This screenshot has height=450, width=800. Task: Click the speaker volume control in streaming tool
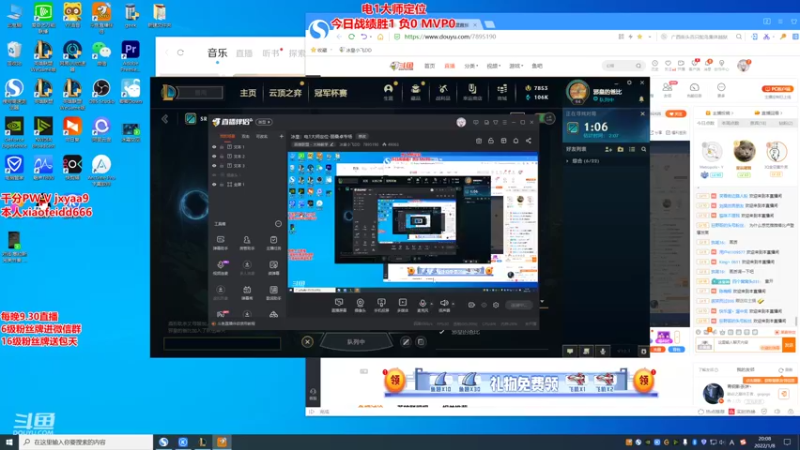point(444,305)
